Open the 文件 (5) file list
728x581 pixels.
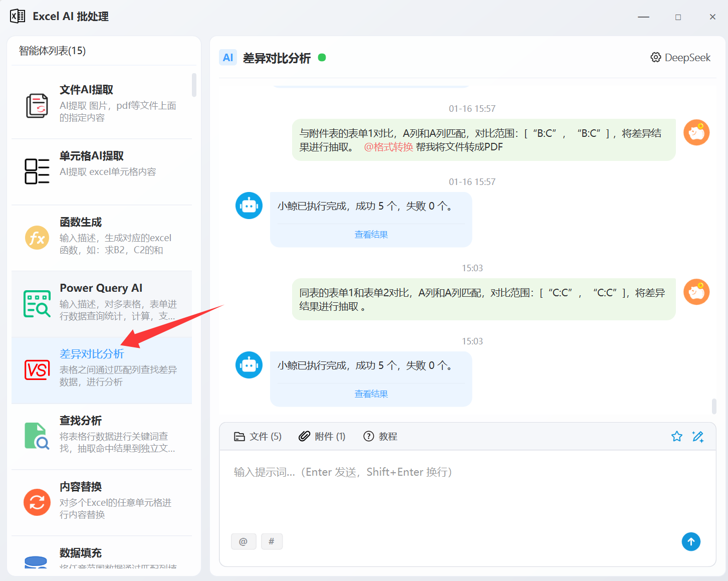point(258,437)
